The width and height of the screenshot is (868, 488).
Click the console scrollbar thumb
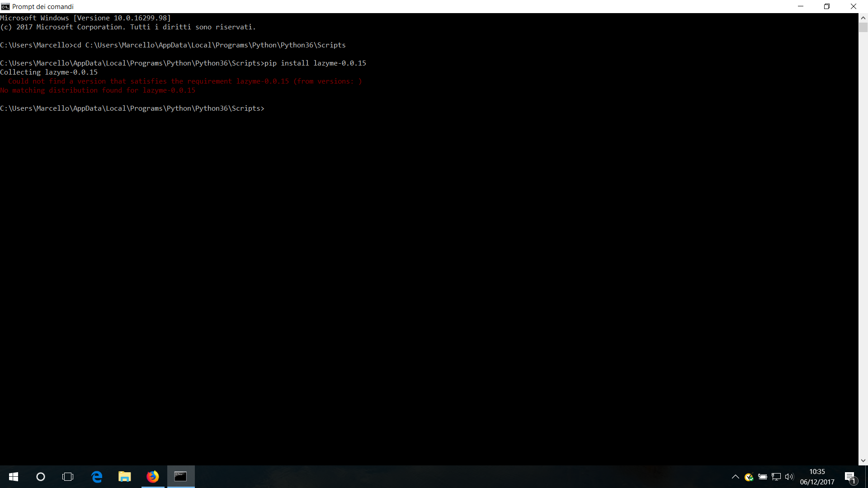click(x=863, y=28)
